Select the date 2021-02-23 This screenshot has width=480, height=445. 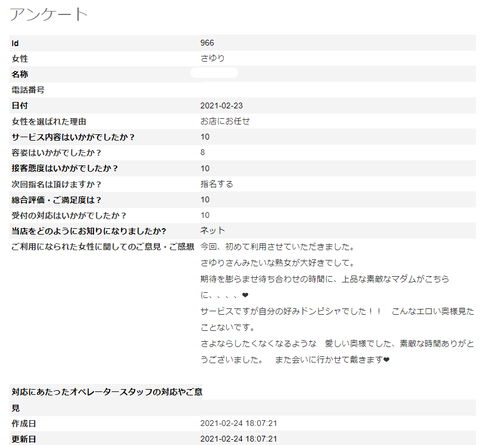[x=221, y=106]
